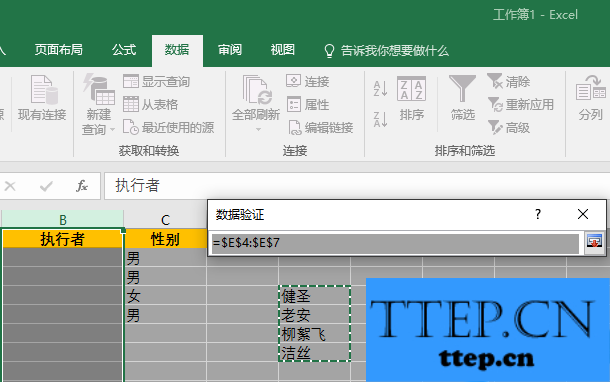The height and width of the screenshot is (382, 610).
Task: Click the help question mark in 数据验证
Action: (538, 214)
